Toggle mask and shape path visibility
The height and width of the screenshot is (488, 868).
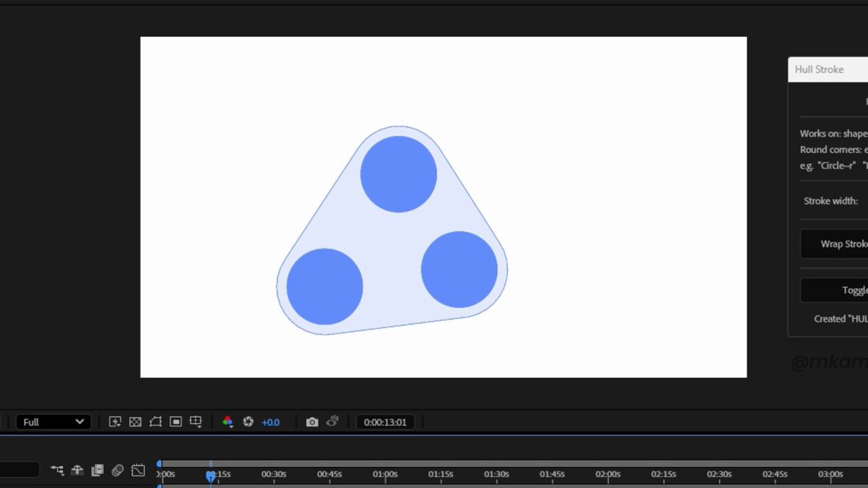pos(156,421)
